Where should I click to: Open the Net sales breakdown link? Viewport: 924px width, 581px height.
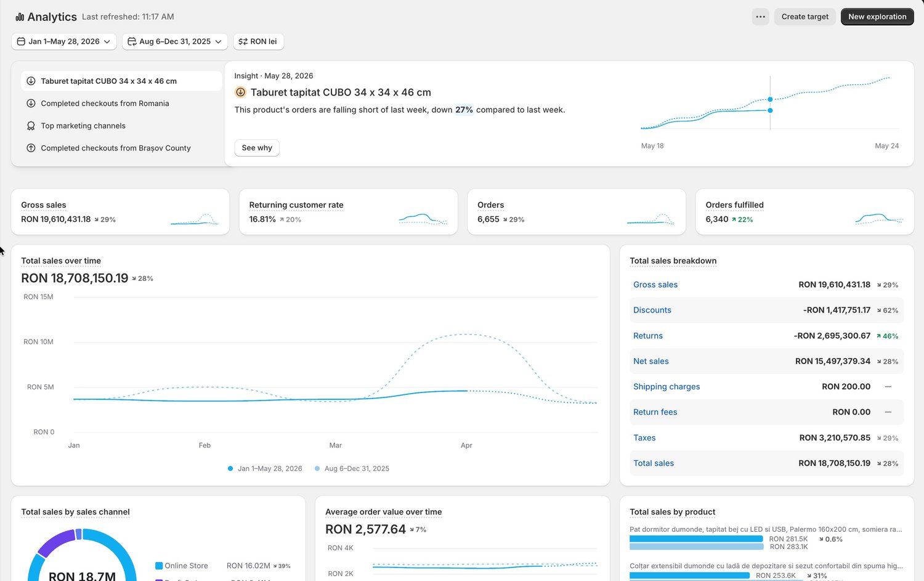click(x=651, y=361)
